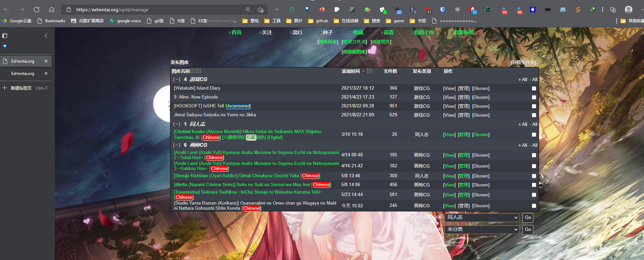This screenshot has height=260, width=644.
Task: Open the 未分类 folder dropdown
Action: pyautogui.click(x=482, y=230)
